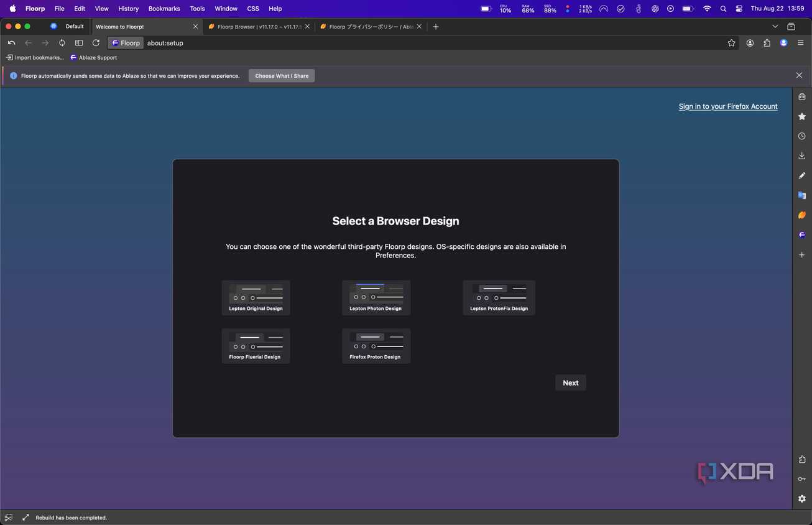Close the Floorp Browser v11.17.0 tab
812x525 pixels.
coord(307,27)
